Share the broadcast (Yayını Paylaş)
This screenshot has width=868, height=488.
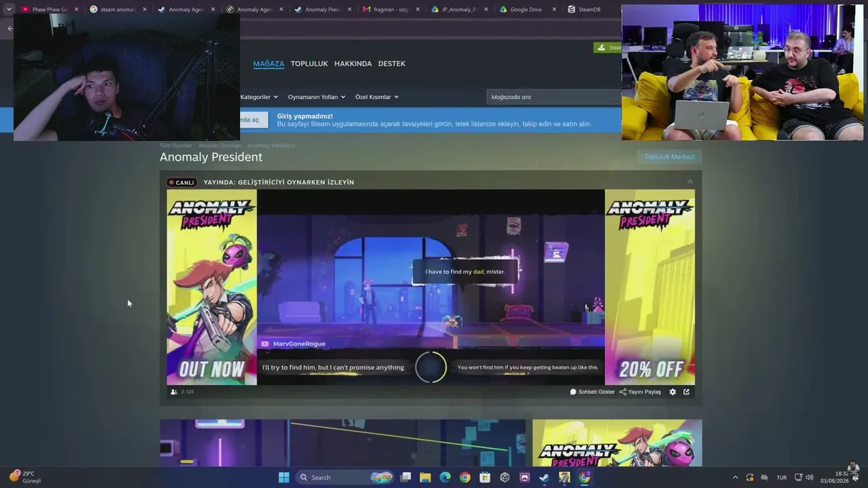(640, 392)
